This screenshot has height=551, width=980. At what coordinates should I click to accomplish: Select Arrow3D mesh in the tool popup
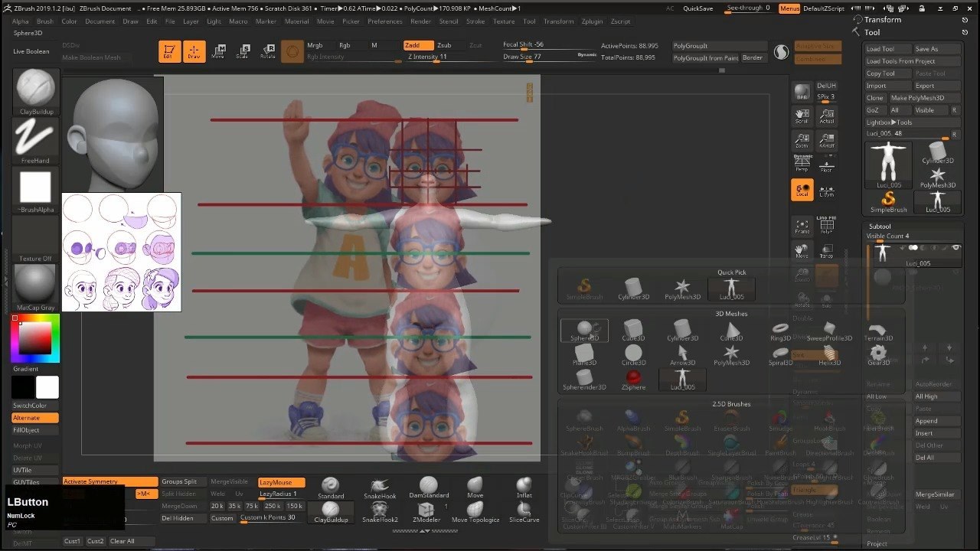[682, 355]
